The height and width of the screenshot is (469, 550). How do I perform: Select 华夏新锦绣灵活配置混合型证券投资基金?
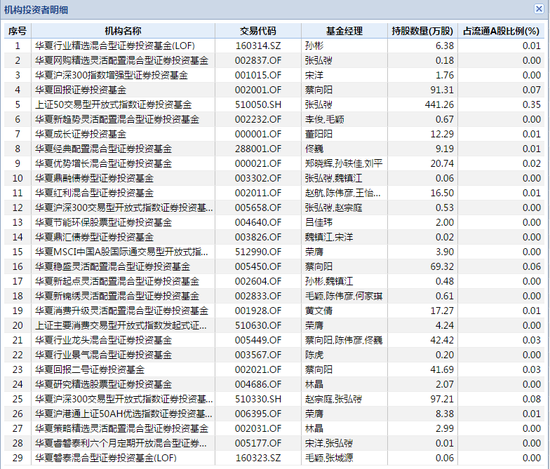tap(274, 296)
